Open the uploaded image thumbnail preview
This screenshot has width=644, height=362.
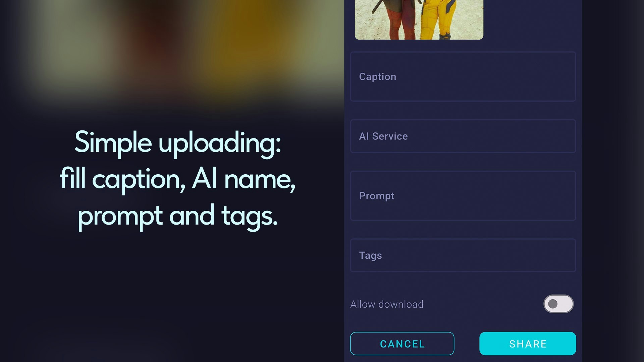[x=419, y=19]
